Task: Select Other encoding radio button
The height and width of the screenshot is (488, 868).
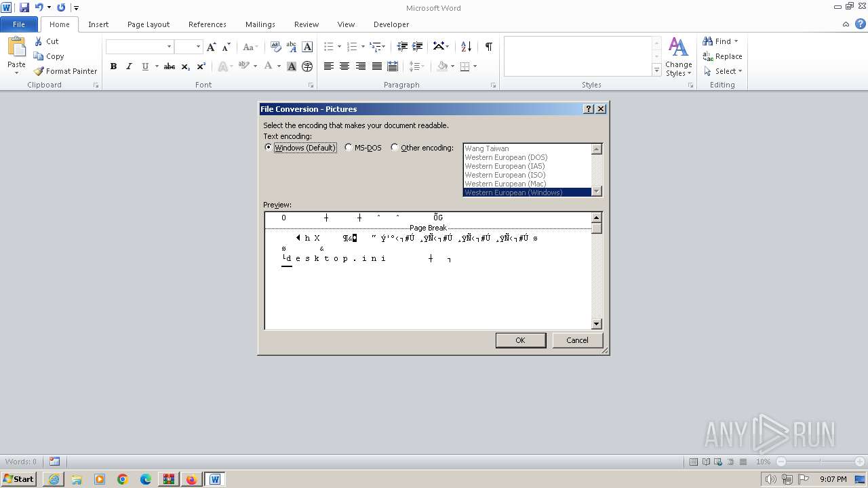Action: pyautogui.click(x=395, y=148)
